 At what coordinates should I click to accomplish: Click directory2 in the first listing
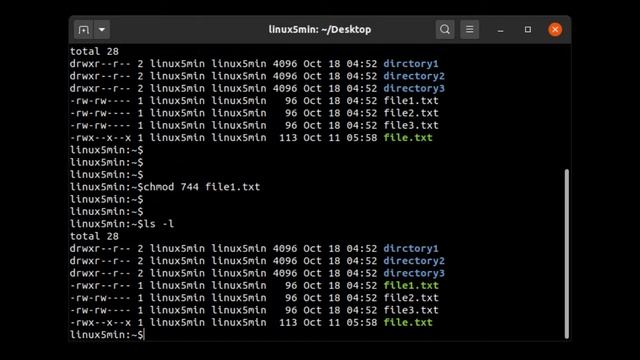[x=414, y=76]
